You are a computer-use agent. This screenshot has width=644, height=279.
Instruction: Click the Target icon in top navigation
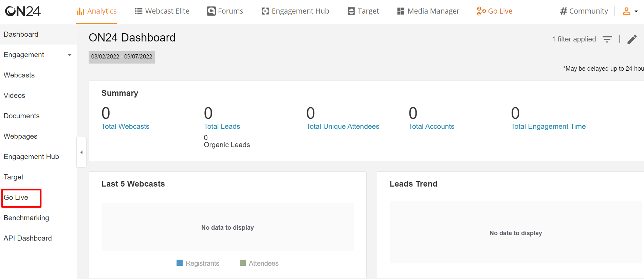click(x=351, y=11)
